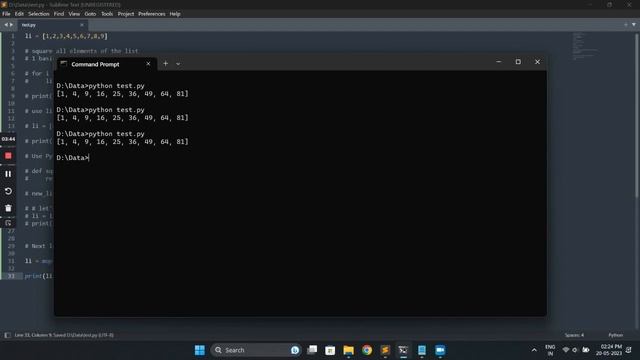Click the 03:44 recording timer

click(x=8, y=139)
